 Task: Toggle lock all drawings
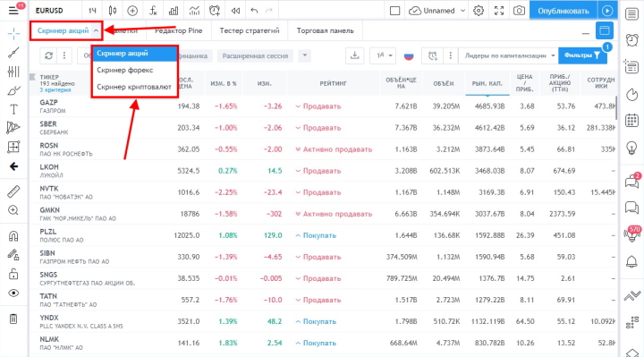point(13,274)
